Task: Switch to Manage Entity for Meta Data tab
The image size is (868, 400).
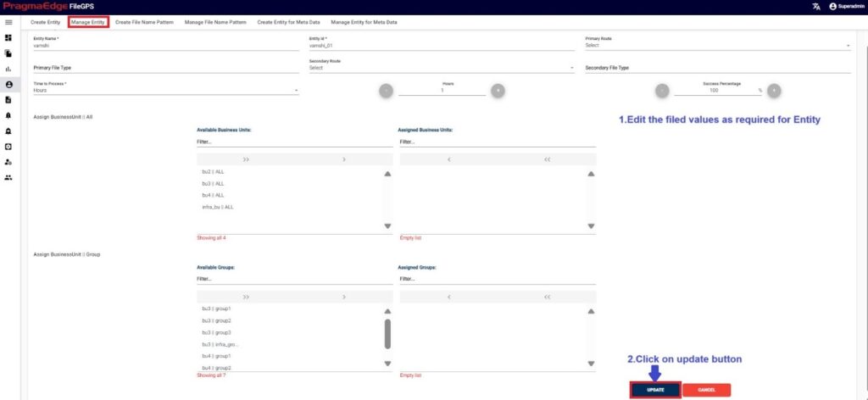Action: pos(364,22)
